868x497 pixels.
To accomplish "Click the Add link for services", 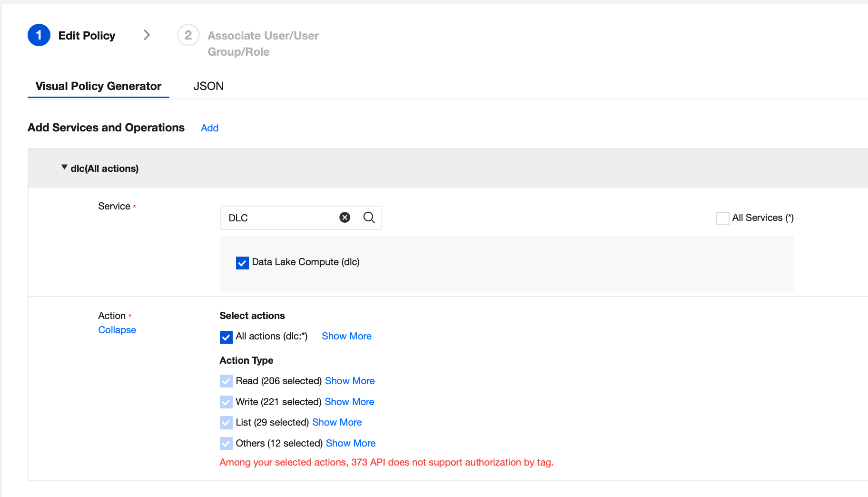I will (x=209, y=128).
